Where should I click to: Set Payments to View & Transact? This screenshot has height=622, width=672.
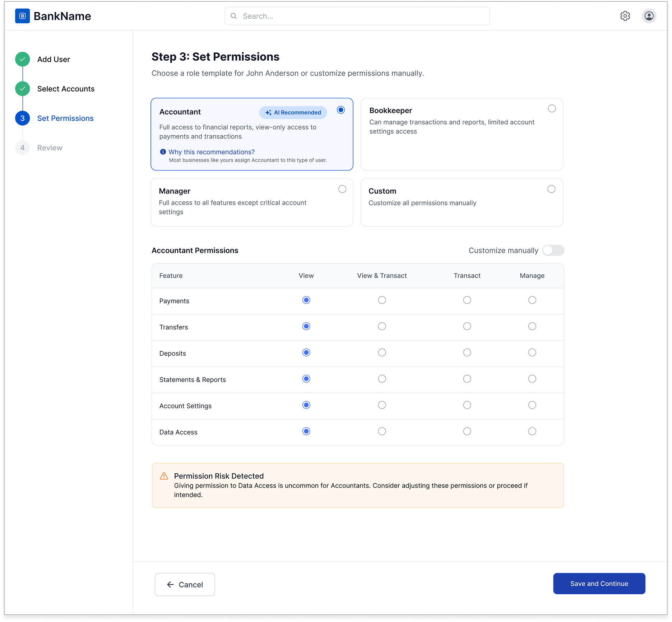click(382, 300)
